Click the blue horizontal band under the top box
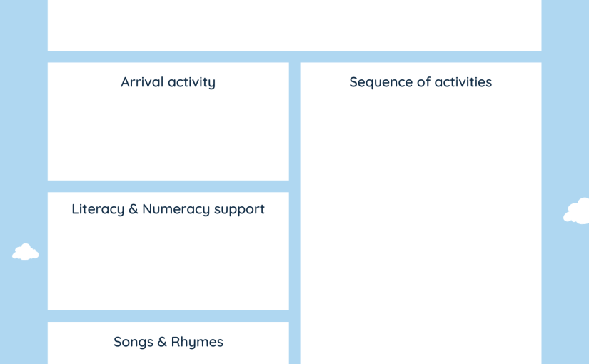Image resolution: width=589 pixels, height=364 pixels. (x=294, y=56)
